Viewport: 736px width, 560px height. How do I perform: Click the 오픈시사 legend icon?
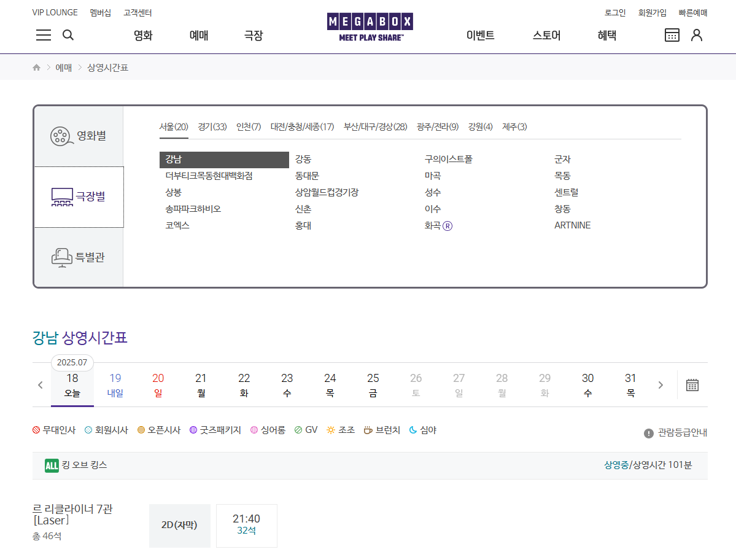tap(141, 430)
